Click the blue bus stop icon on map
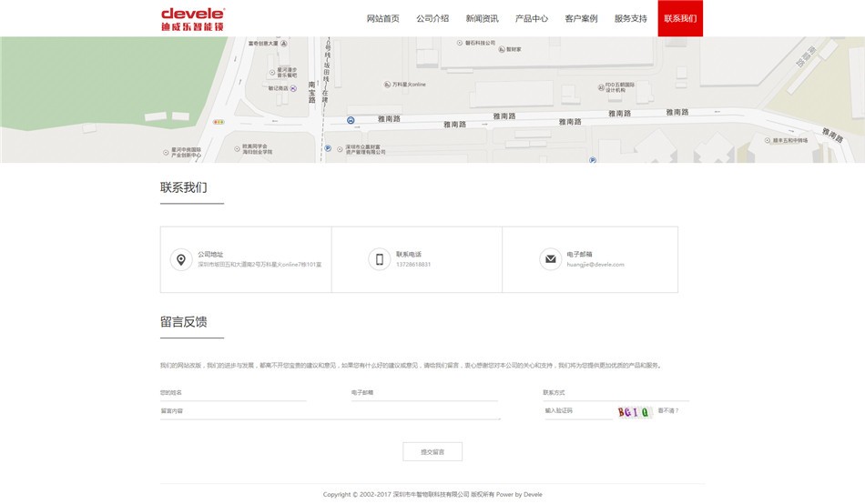The image size is (865, 504). (351, 119)
